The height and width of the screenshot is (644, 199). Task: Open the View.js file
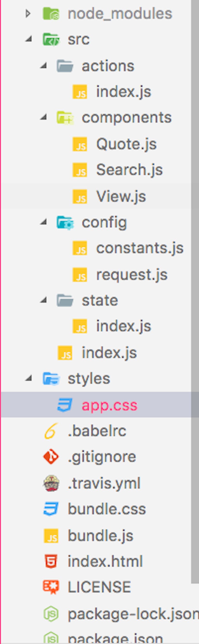[x=121, y=196]
